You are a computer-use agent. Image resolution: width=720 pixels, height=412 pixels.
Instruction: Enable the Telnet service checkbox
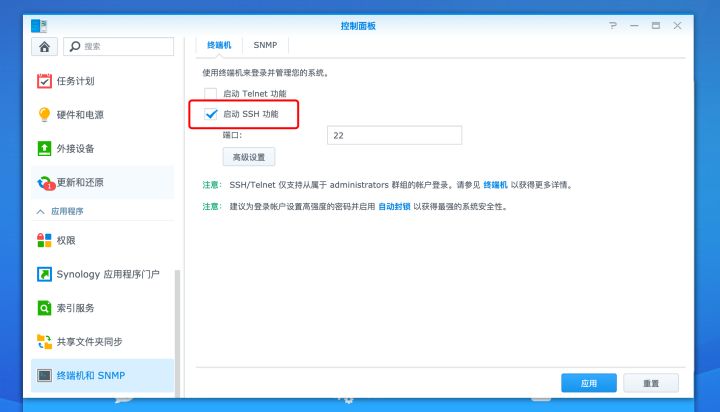(x=211, y=94)
